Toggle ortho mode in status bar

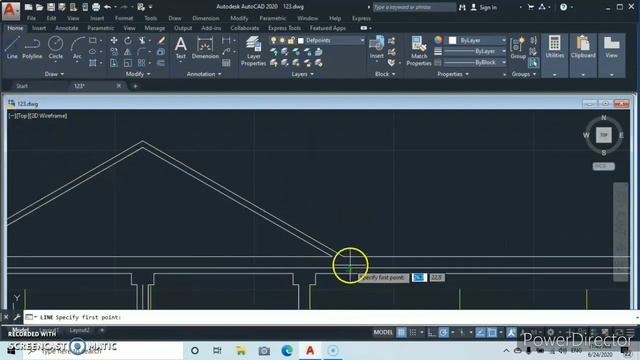point(431,332)
